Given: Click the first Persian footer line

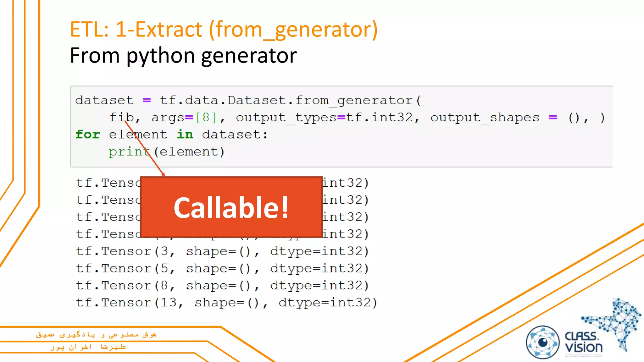Looking at the screenshot, I should click(x=96, y=335).
